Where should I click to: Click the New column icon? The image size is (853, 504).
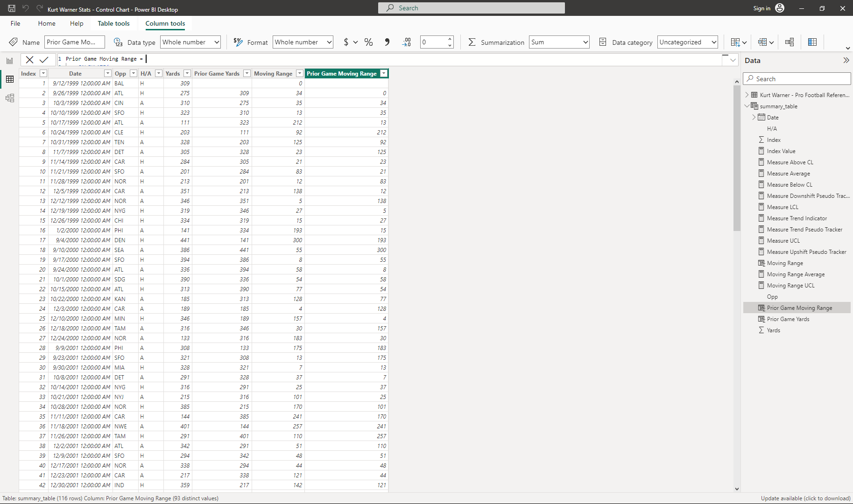tap(812, 42)
